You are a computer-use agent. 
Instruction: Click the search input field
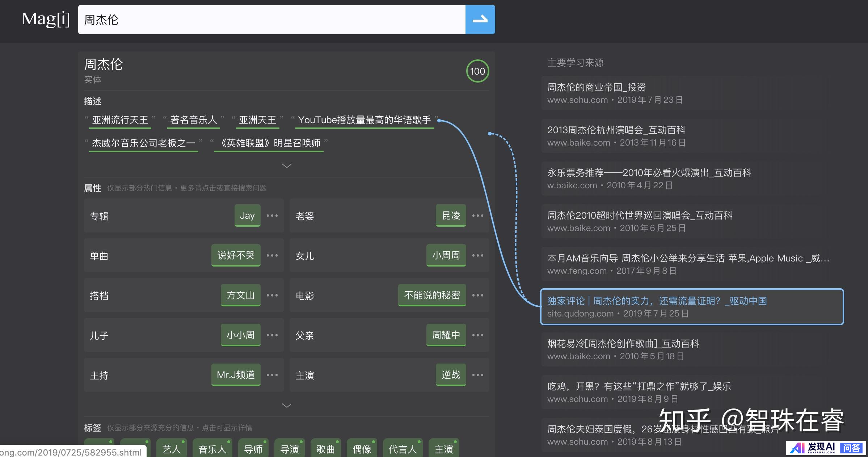click(x=271, y=20)
